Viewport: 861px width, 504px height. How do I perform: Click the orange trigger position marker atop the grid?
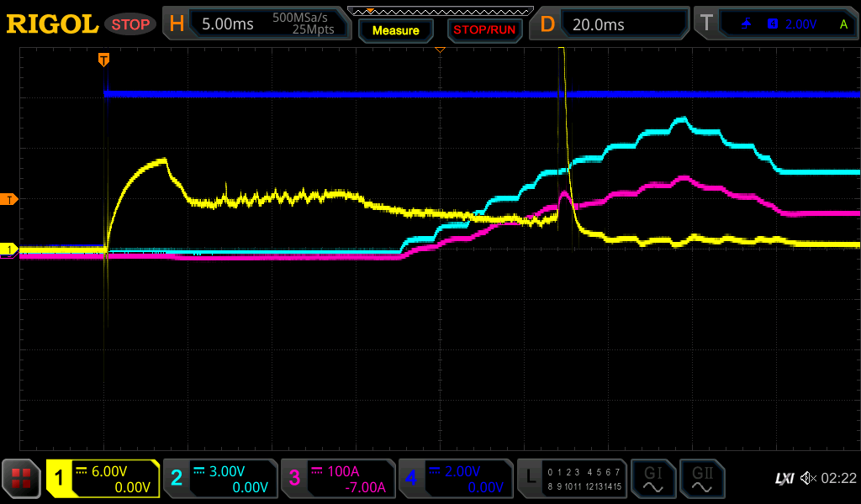[x=103, y=59]
